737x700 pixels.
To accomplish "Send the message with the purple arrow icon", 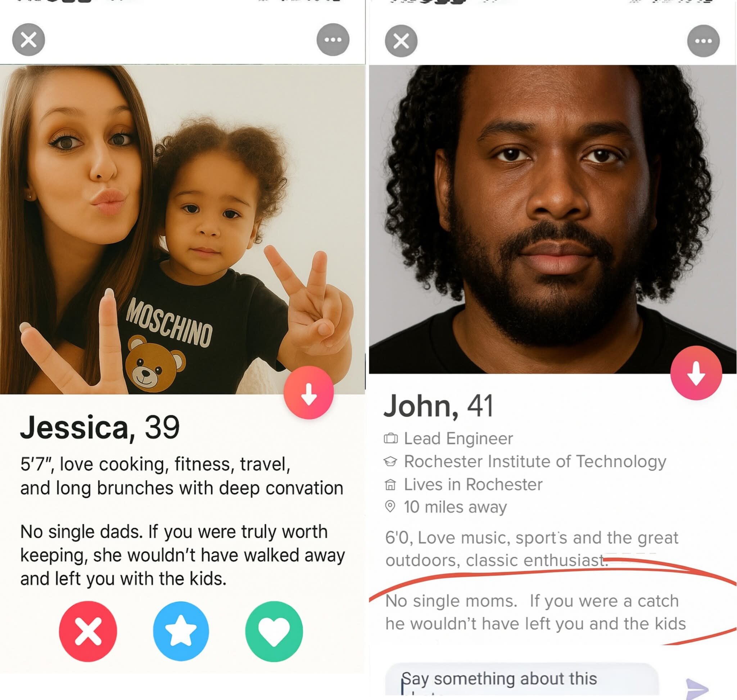I will (697, 688).
